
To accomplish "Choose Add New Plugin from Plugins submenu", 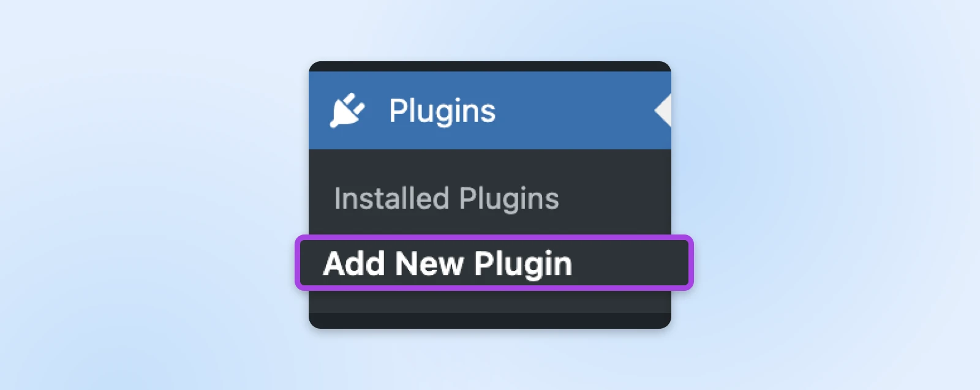I will point(448,264).
